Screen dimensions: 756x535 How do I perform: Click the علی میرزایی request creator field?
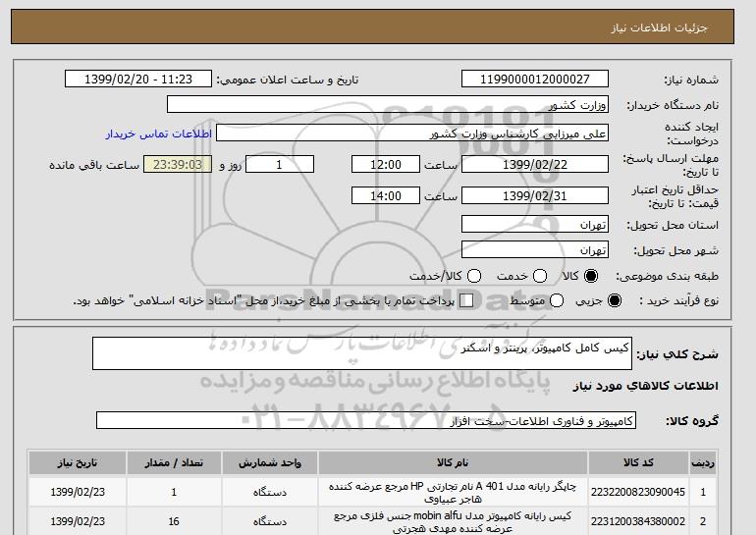coord(412,134)
